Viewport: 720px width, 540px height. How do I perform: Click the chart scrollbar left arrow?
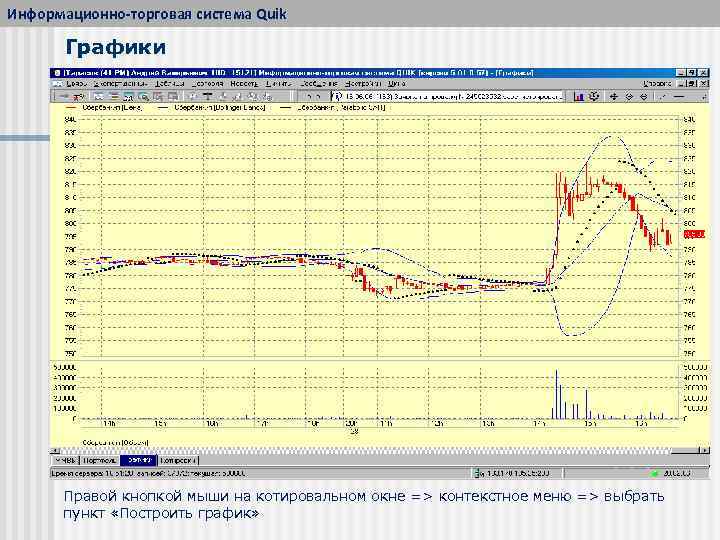pyautogui.click(x=55, y=450)
